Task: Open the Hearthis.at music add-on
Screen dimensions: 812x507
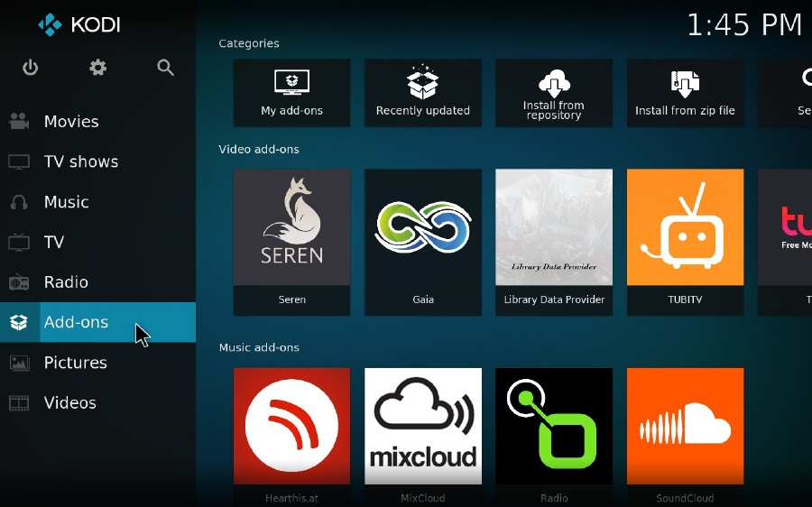Action: (x=291, y=438)
